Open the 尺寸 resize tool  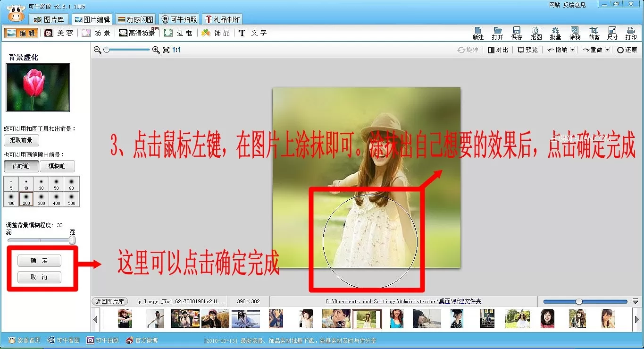tap(612, 33)
